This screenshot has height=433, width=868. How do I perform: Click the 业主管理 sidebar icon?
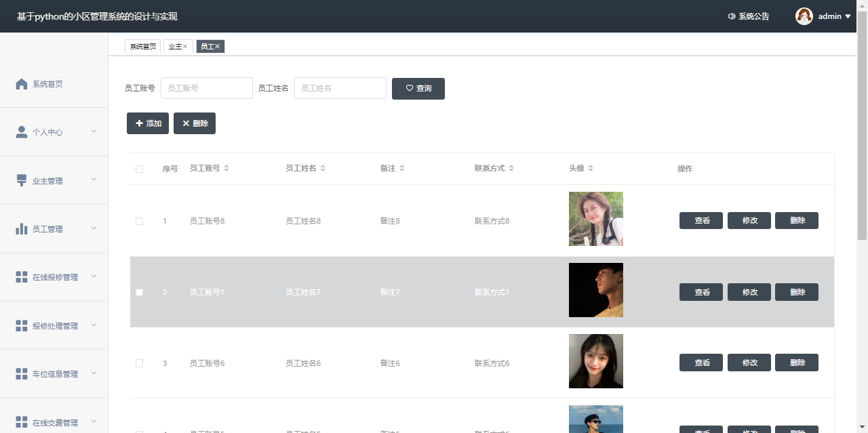coord(22,181)
